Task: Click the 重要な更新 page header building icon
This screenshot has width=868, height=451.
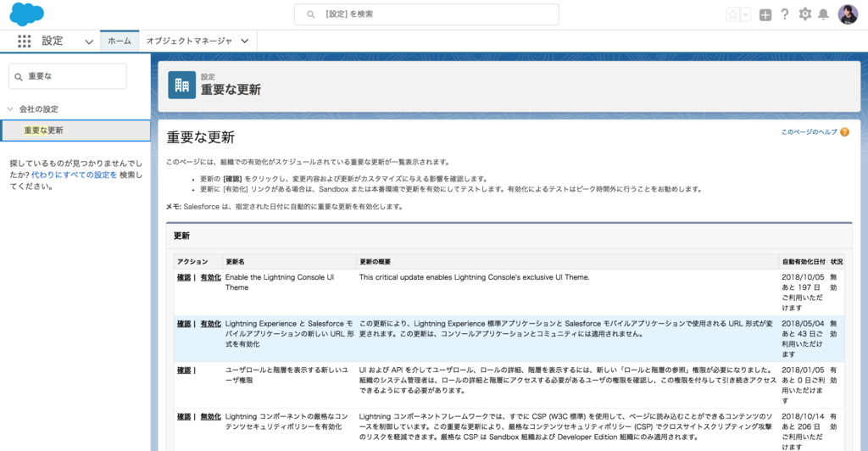Action: (x=181, y=86)
